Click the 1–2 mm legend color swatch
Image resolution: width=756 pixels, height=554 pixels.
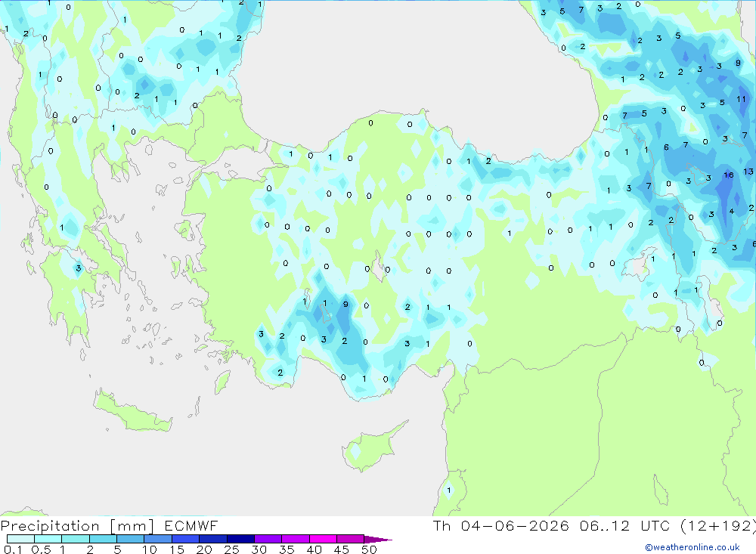(76, 539)
